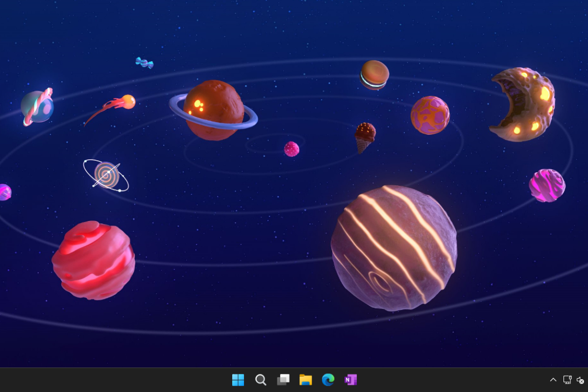Click the chocolate ice cream cone

[x=365, y=137]
